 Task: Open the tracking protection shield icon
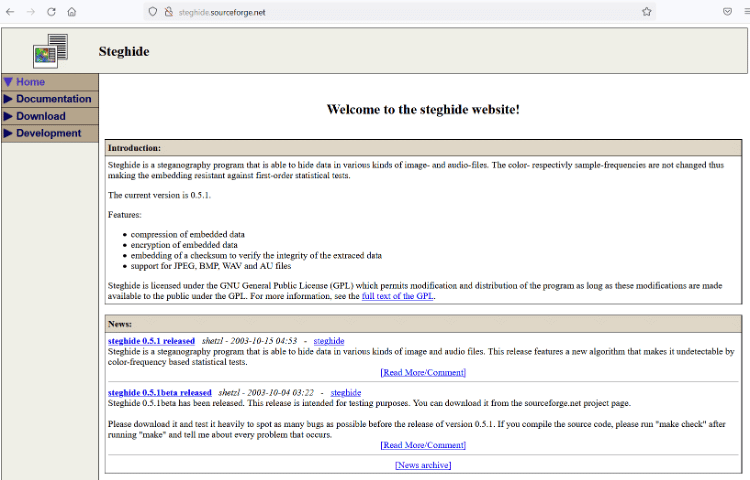152,12
